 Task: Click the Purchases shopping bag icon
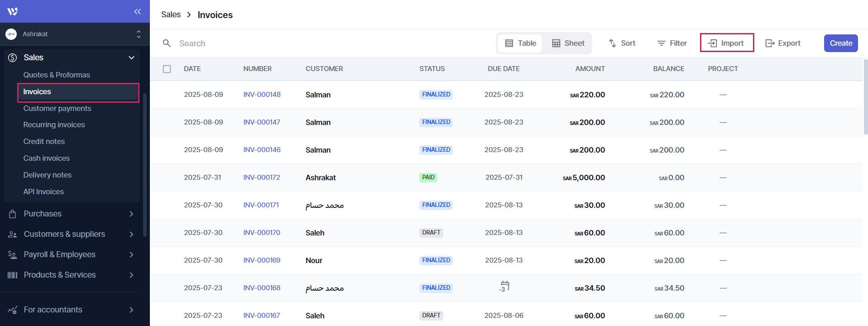(x=13, y=214)
